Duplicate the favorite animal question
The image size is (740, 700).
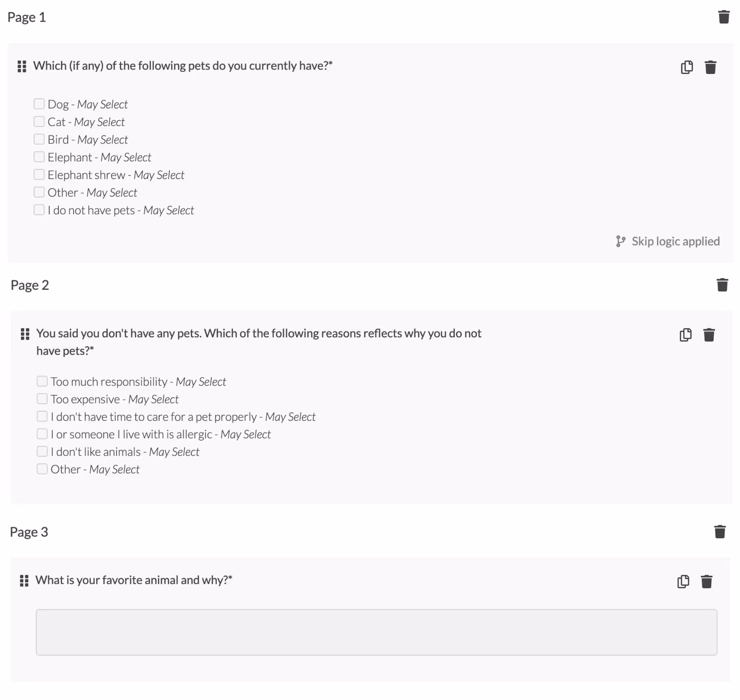683,581
